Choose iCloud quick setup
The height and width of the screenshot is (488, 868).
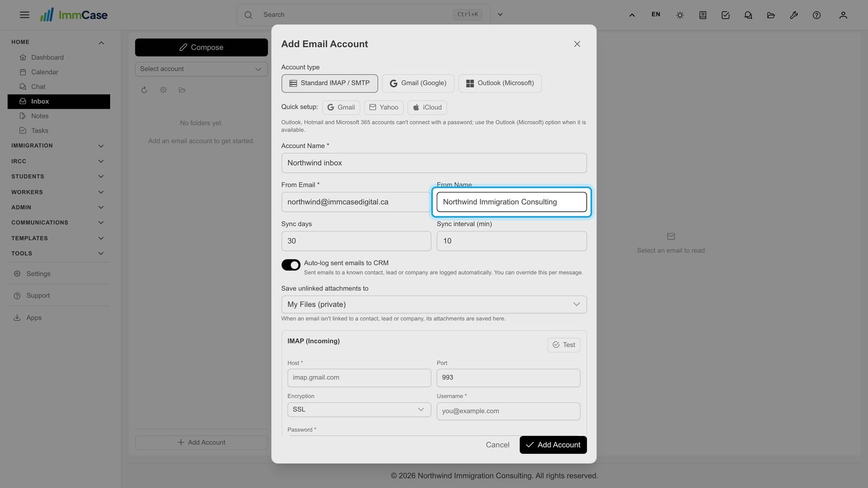(427, 107)
